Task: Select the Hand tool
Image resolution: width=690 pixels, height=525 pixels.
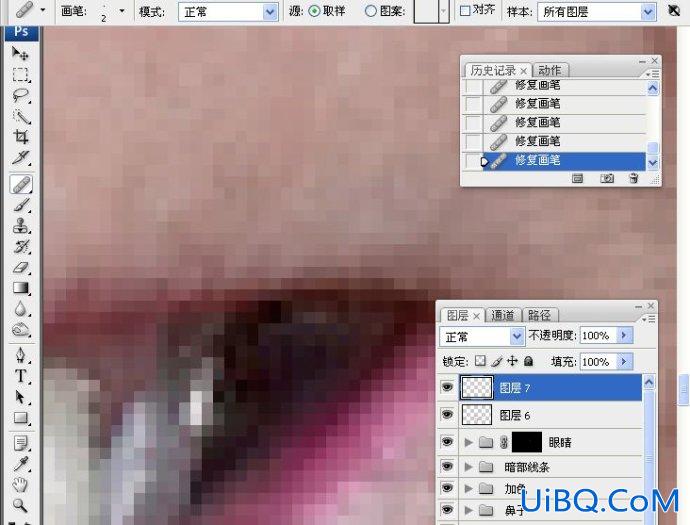Action: pos(21,485)
